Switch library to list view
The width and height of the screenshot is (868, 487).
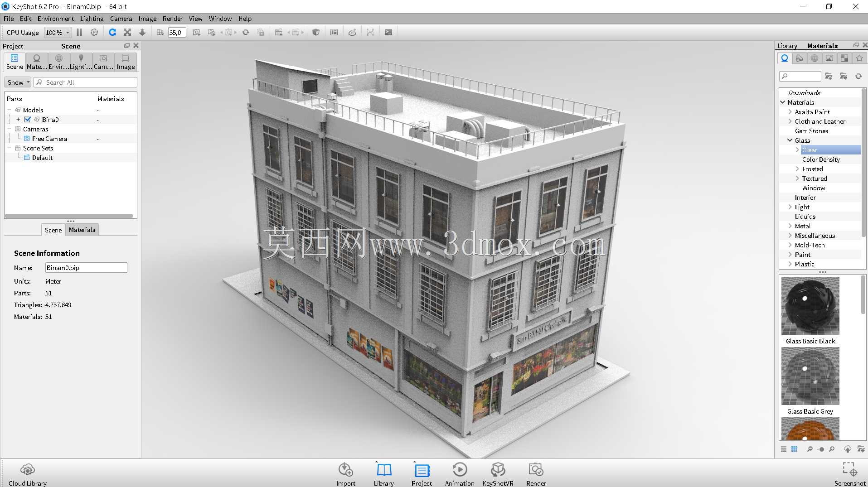coord(784,449)
